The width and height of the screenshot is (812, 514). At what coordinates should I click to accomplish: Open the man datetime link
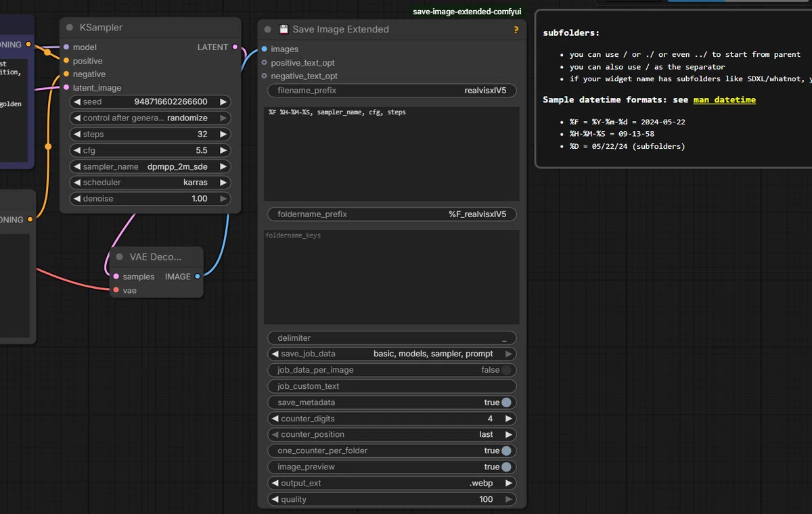pyautogui.click(x=724, y=99)
